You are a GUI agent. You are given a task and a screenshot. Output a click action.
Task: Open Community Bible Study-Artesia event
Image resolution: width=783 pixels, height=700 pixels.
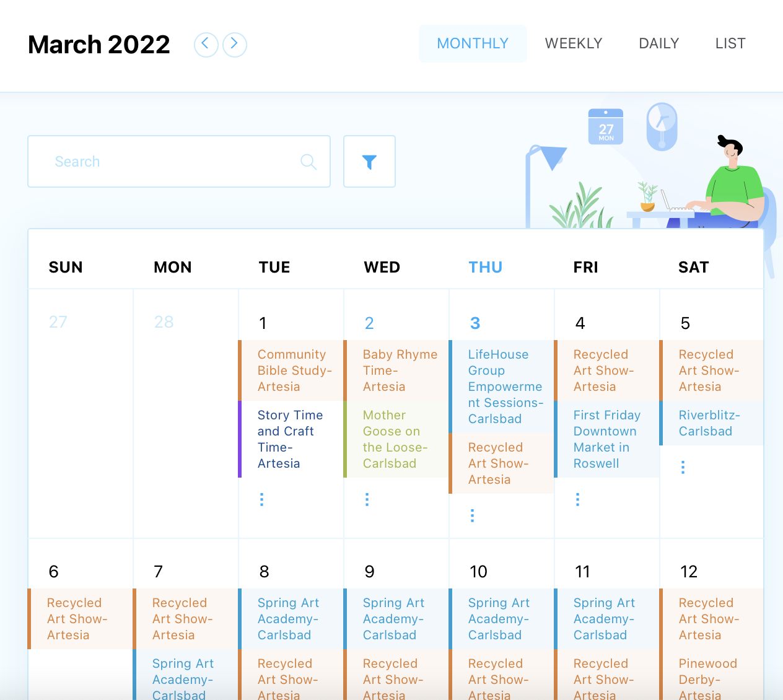pos(291,370)
